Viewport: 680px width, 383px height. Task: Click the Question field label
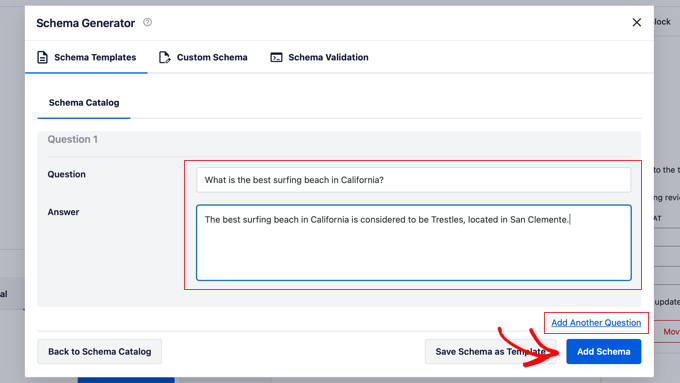(66, 174)
